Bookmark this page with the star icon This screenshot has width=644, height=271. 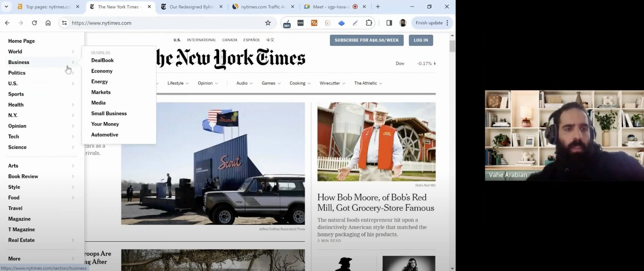(268, 23)
